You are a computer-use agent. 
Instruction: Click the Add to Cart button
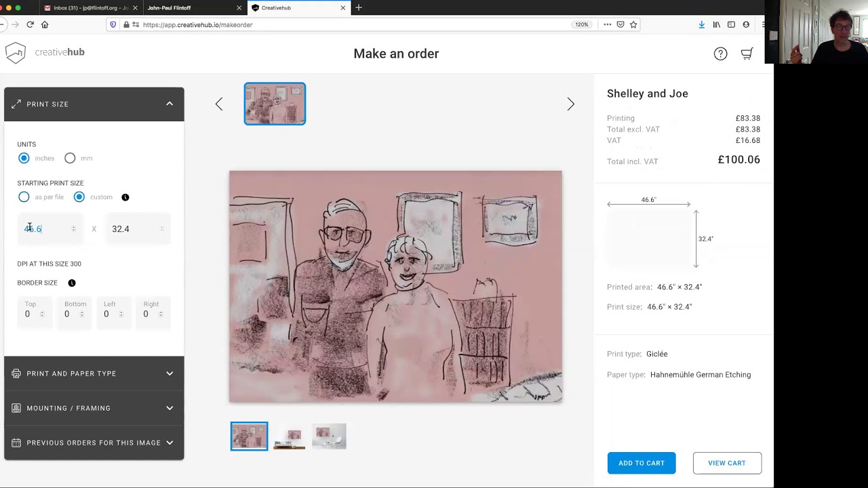[642, 463]
